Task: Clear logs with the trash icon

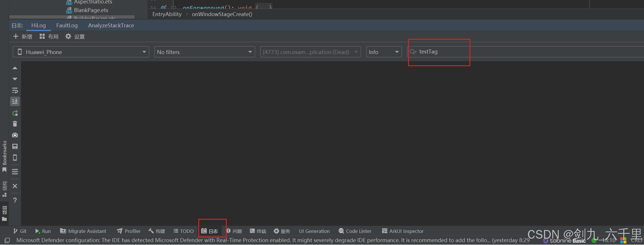Action: tap(15, 124)
